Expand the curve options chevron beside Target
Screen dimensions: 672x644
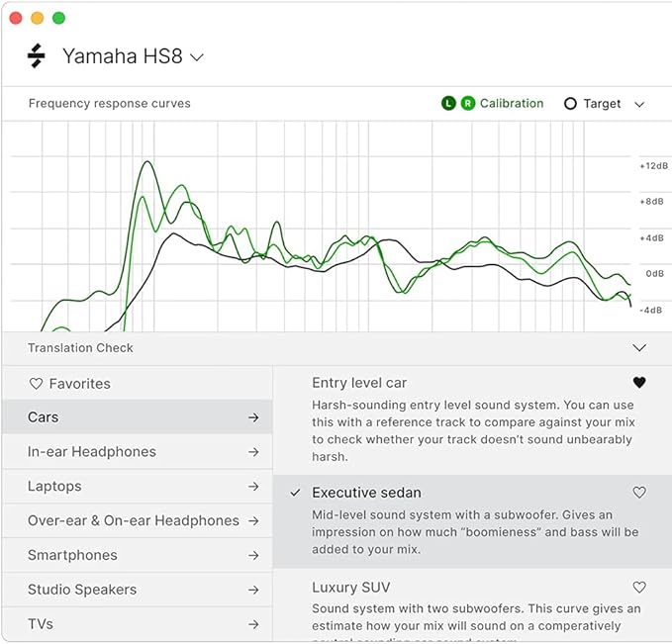coord(639,104)
